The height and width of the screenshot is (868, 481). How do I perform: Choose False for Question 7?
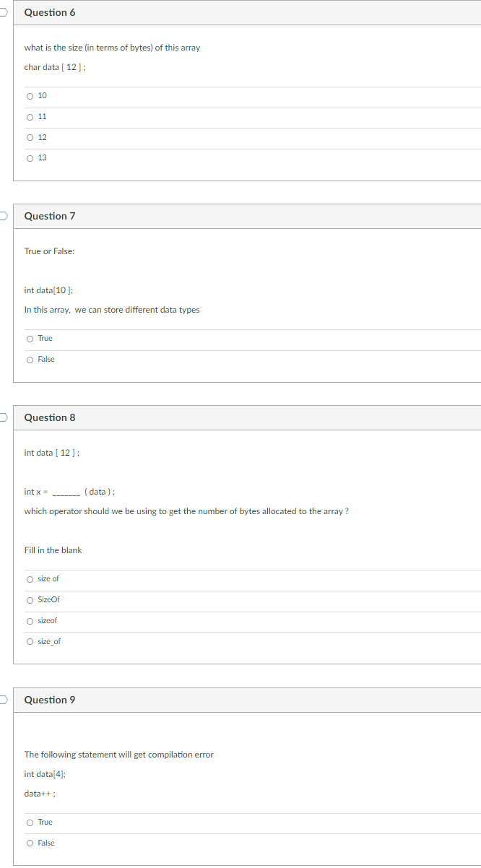coord(30,359)
